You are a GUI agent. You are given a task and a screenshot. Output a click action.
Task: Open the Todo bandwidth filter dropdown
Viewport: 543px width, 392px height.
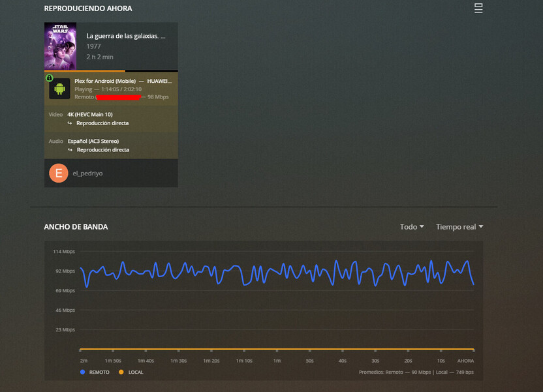click(x=412, y=227)
